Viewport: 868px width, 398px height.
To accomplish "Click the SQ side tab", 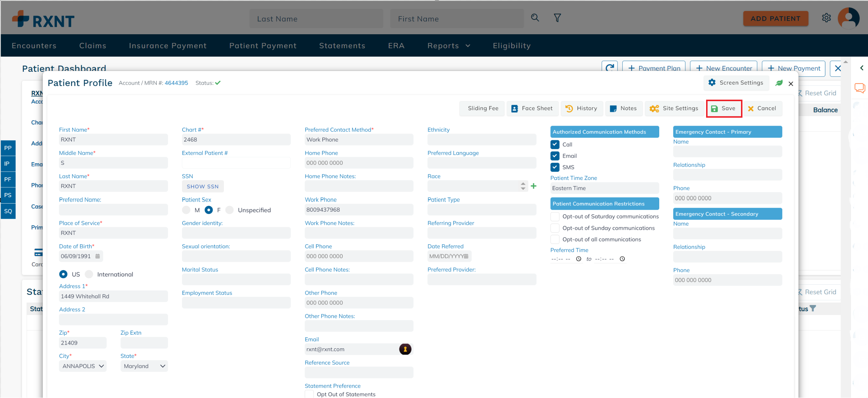I will point(8,211).
